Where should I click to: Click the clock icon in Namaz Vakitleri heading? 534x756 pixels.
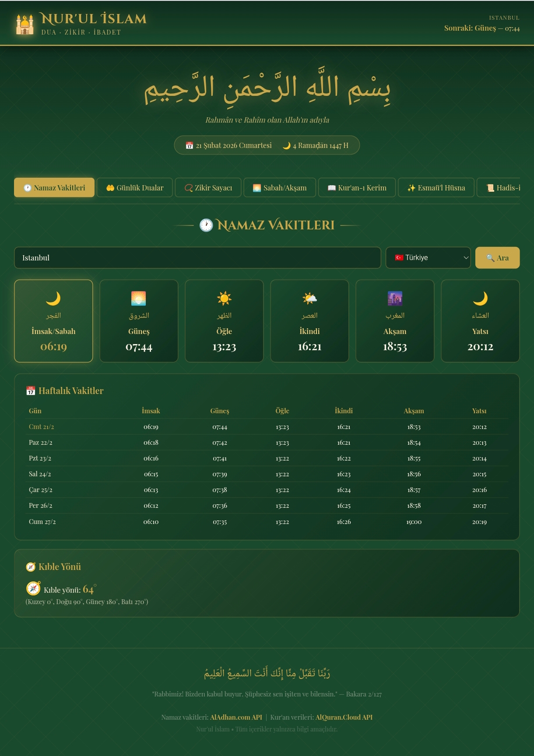(206, 225)
